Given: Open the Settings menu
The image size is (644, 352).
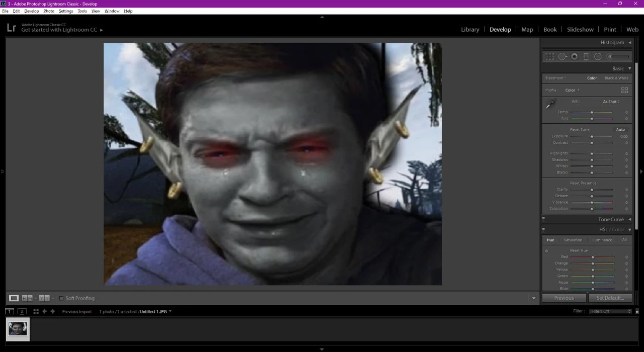Looking at the screenshot, I should click(x=66, y=11).
